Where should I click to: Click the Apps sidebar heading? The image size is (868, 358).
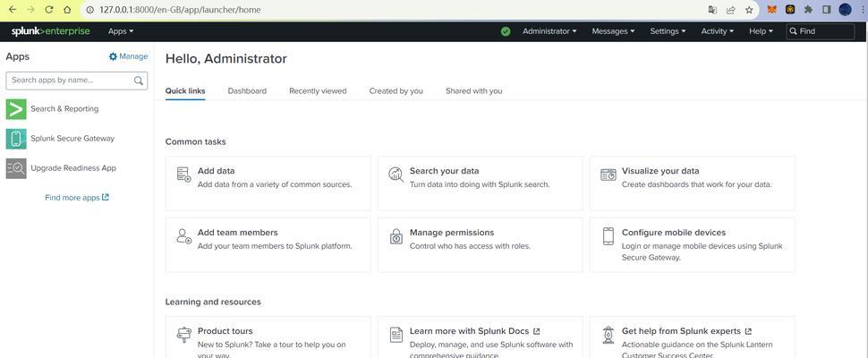tap(17, 56)
